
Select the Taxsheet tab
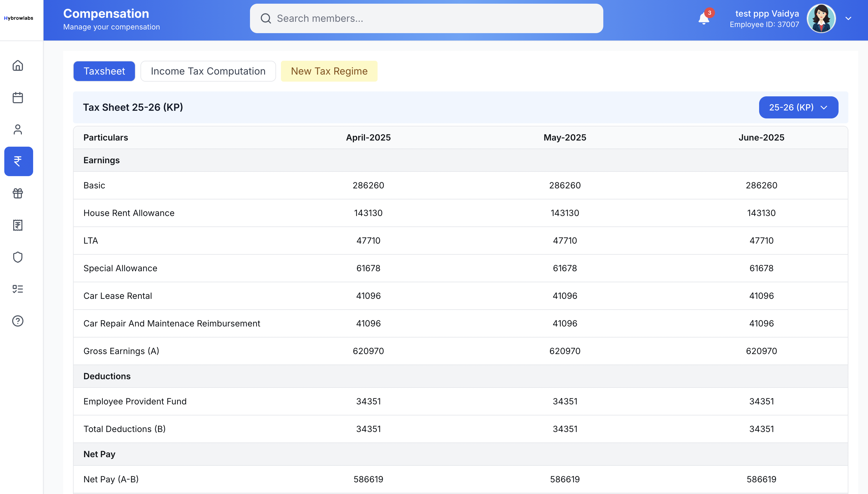coord(104,71)
